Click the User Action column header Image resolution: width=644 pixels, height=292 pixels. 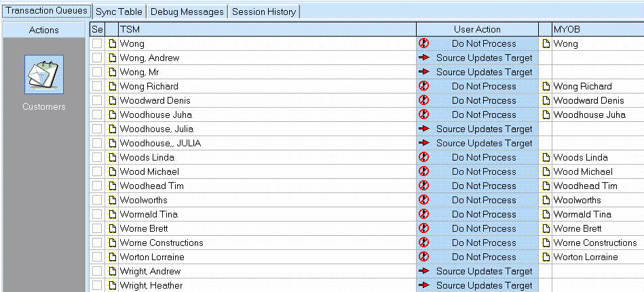tap(477, 30)
